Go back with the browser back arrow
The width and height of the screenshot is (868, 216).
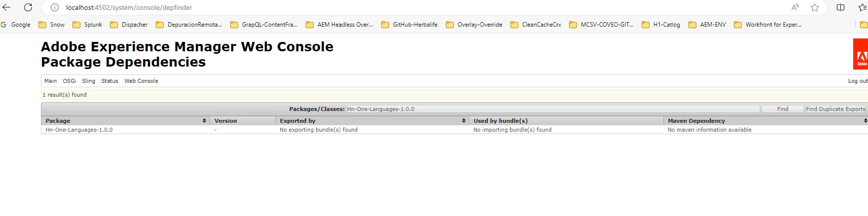point(6,7)
